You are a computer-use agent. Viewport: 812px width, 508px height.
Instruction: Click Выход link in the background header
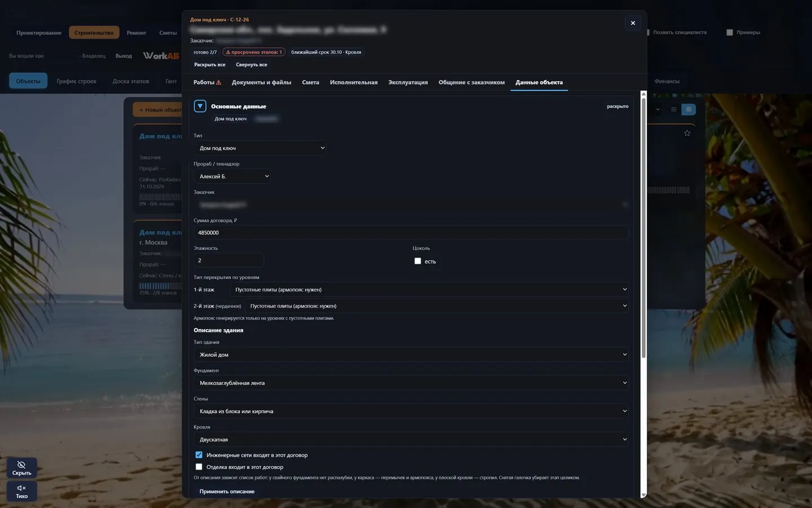123,56
